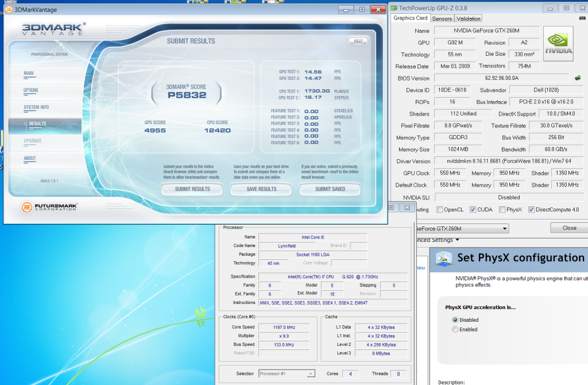Click the Threads value 8
This screenshot has height=385, width=588.
pos(399,374)
